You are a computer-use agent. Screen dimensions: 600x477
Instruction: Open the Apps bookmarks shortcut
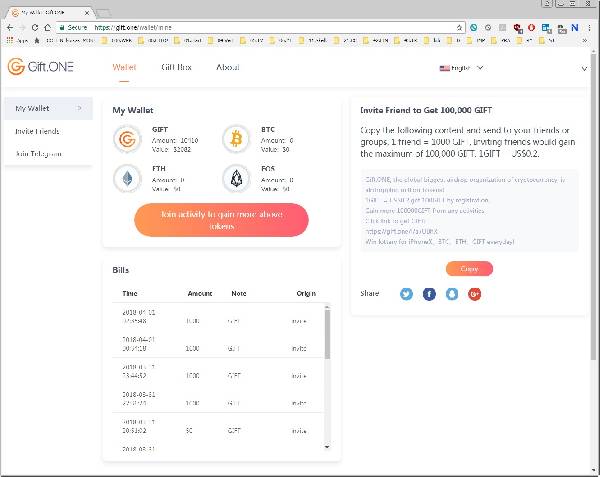pyautogui.click(x=17, y=40)
